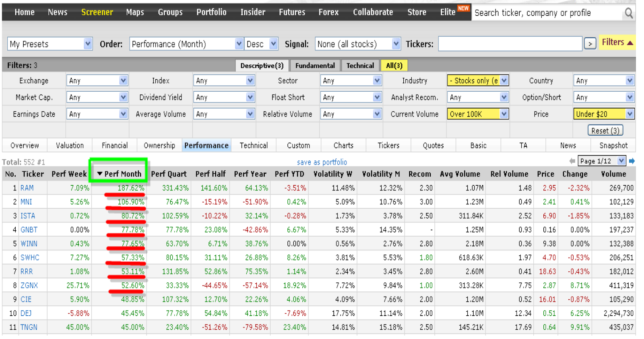Click the 187.62% Perf Month value
The image size is (644, 339).
131,188
